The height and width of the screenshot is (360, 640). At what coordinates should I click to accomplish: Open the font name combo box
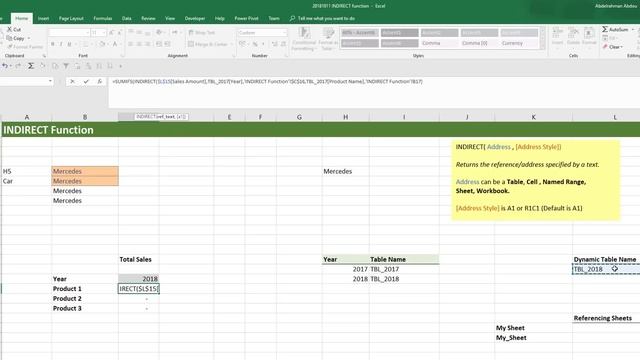point(69,32)
